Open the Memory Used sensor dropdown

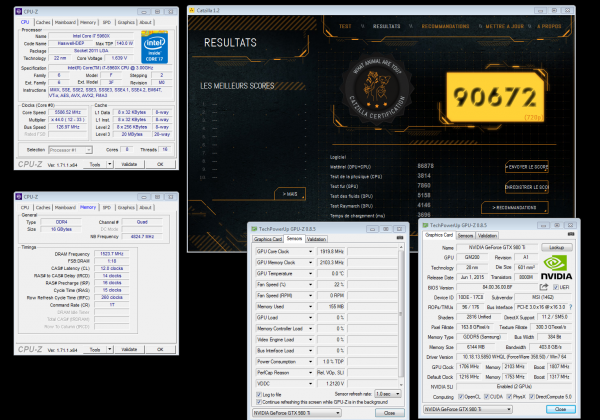pos(310,306)
